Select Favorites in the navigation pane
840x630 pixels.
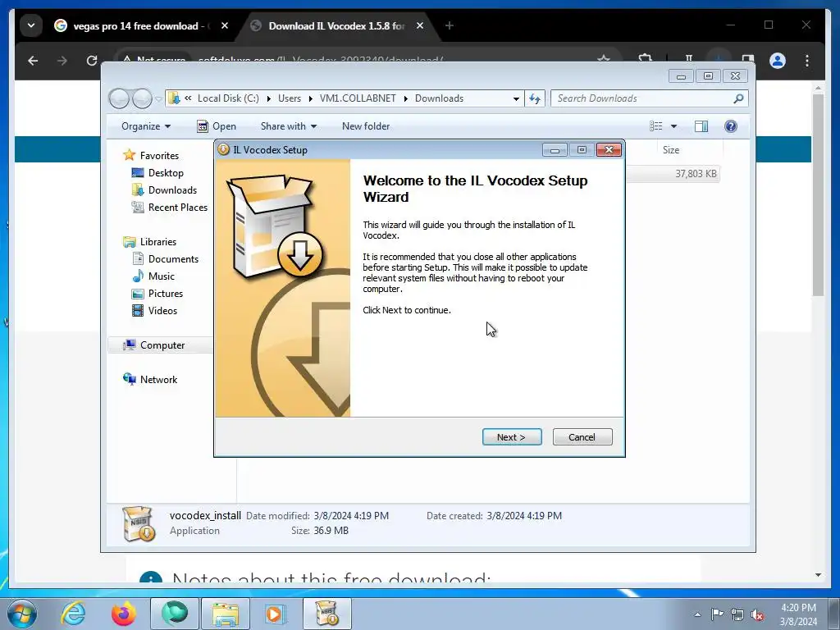click(159, 155)
